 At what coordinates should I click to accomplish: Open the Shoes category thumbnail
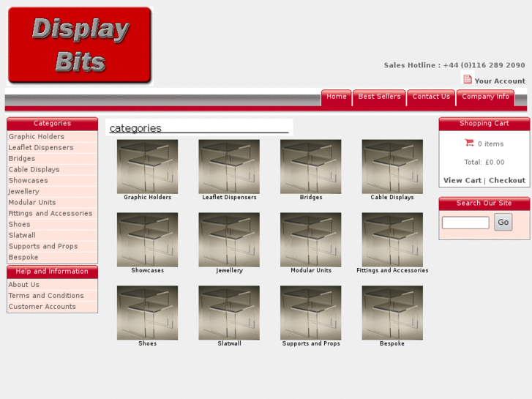coord(147,313)
